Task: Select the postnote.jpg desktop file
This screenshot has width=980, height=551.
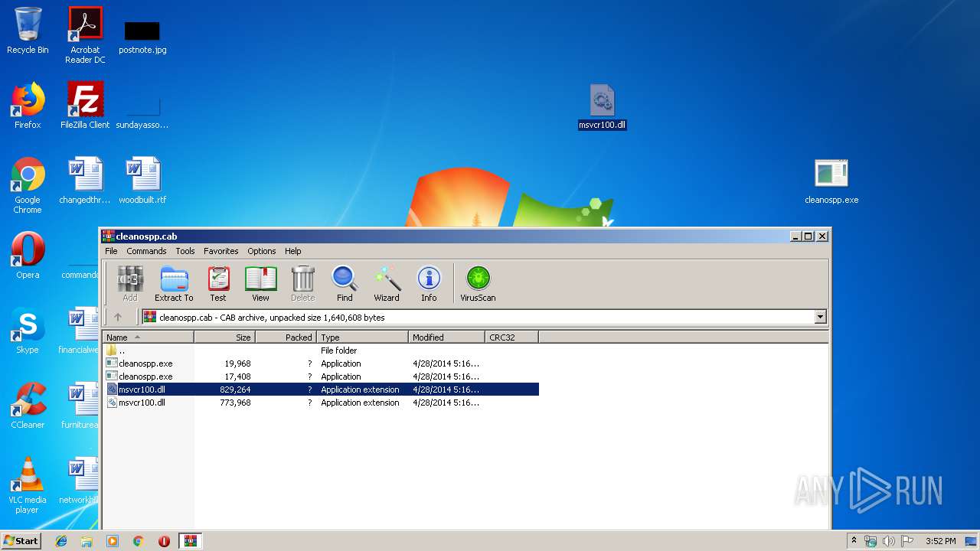Action: point(142,38)
